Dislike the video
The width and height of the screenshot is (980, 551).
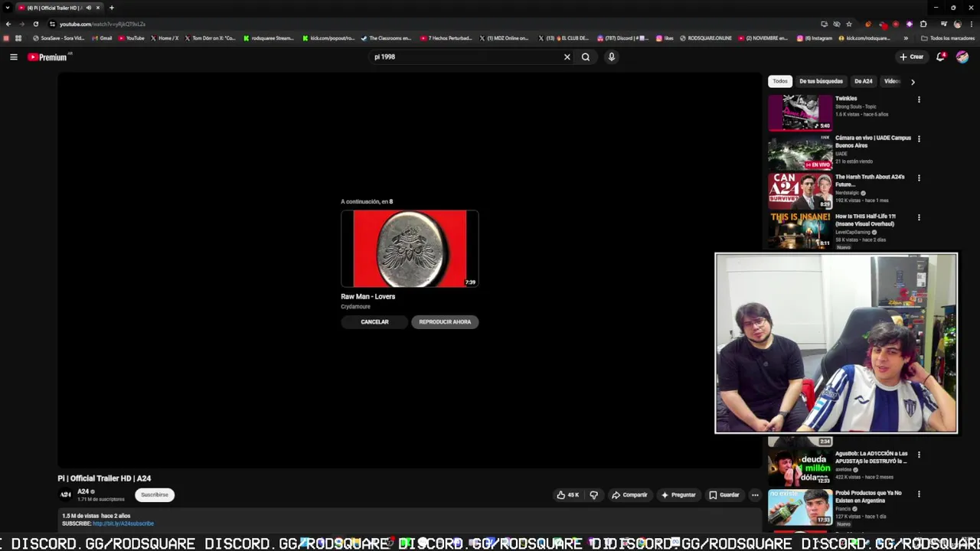click(x=593, y=495)
